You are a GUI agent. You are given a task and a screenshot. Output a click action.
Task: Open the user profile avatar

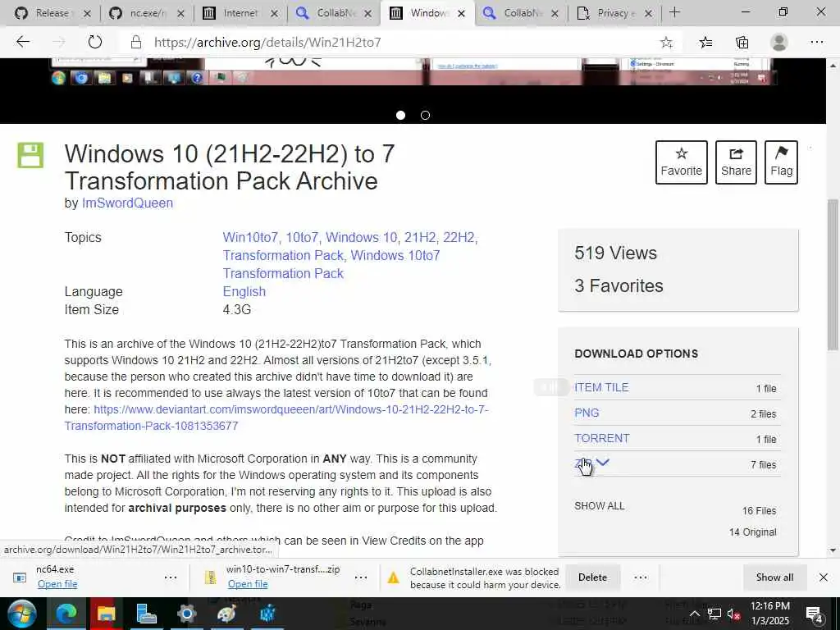point(779,42)
